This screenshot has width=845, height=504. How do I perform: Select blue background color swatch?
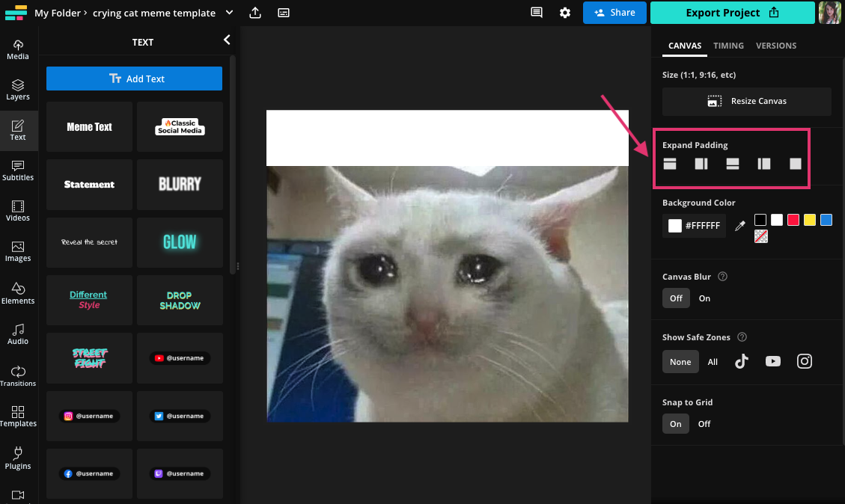point(826,220)
